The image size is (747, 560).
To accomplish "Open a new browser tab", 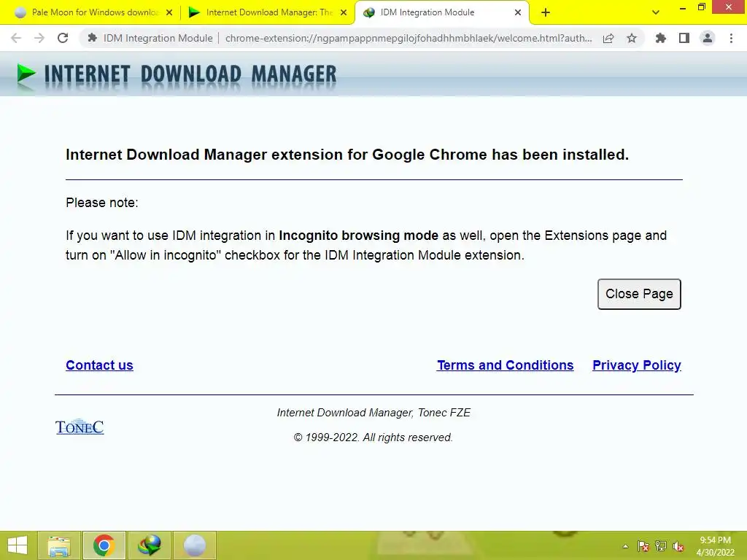I will point(546,13).
